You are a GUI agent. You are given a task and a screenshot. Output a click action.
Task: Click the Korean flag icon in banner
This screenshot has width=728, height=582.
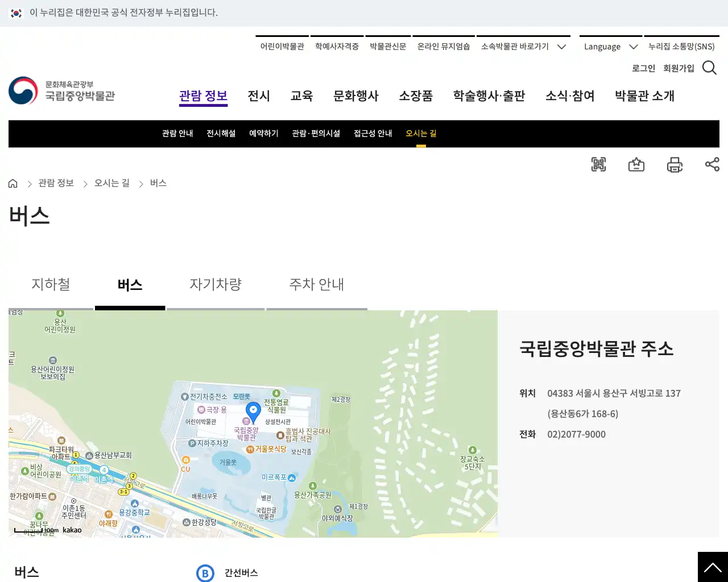click(16, 13)
